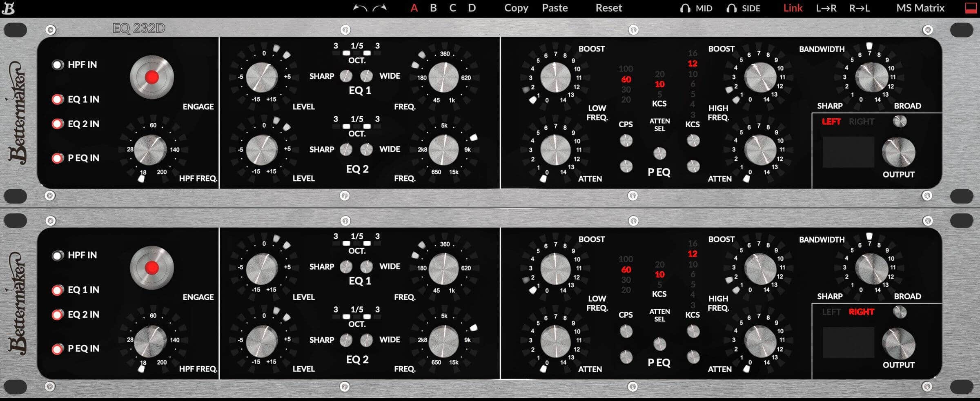Toggle EQ 1 IN on bottom unit

coord(58,290)
